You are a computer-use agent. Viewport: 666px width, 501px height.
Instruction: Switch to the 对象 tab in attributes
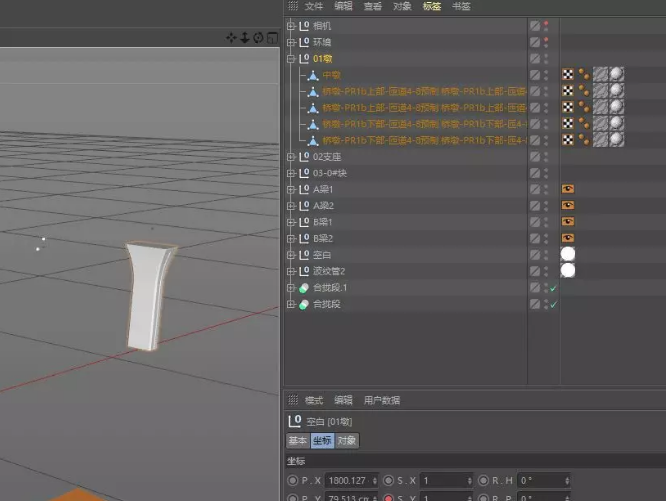[347, 440]
